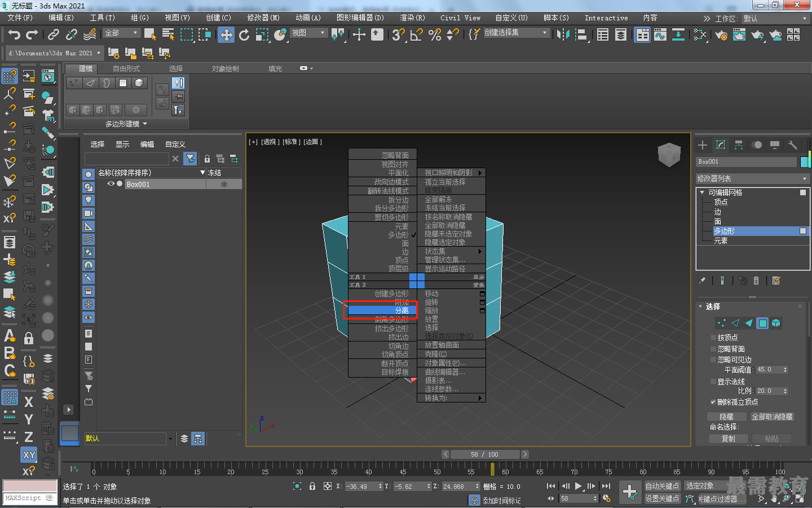The width and height of the screenshot is (812, 508).
Task: Select Vertex sub-object icon in selection rollout
Action: (x=721, y=323)
